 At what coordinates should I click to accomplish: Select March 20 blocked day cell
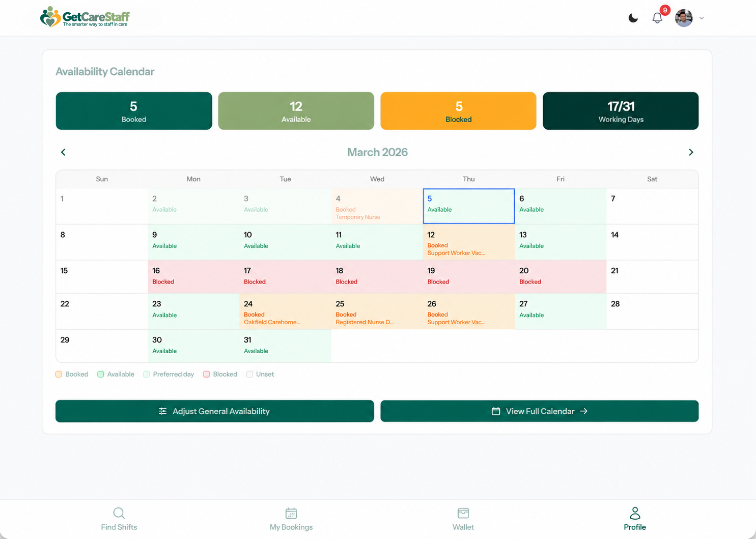click(561, 277)
